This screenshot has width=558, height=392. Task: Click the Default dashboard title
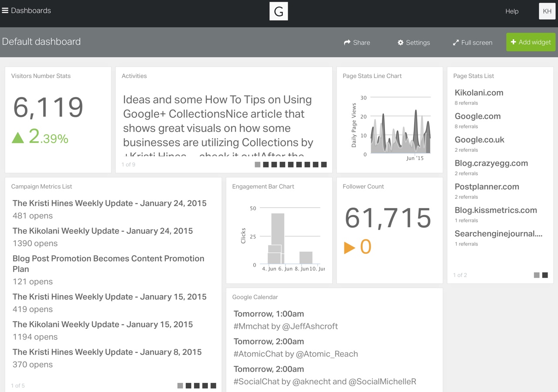coord(41,41)
